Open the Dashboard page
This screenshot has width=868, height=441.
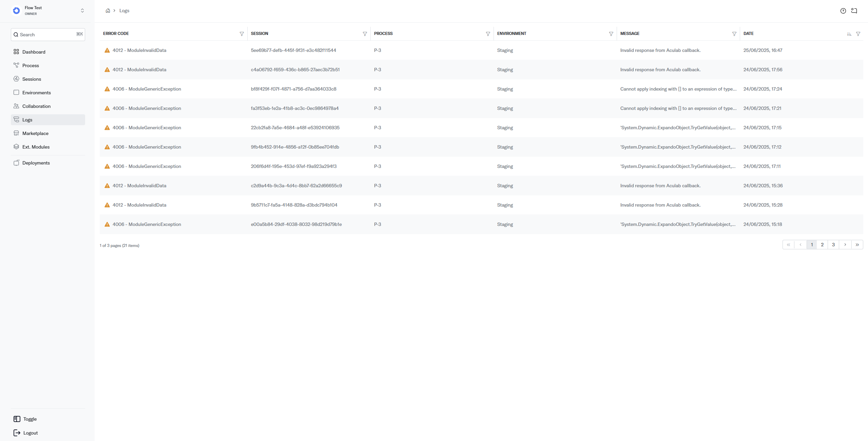(x=48, y=52)
